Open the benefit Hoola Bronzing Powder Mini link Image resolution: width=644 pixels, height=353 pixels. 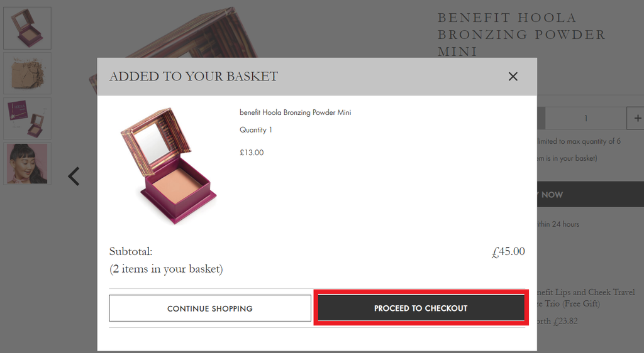point(296,112)
